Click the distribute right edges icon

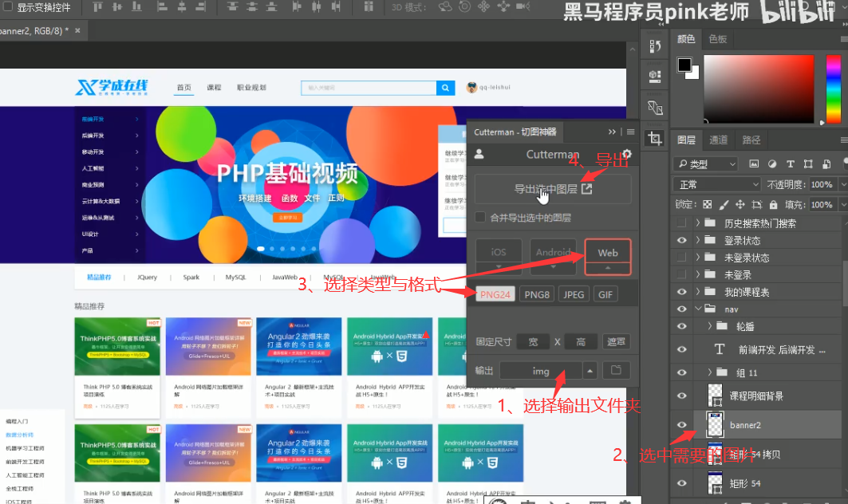[x=336, y=7]
